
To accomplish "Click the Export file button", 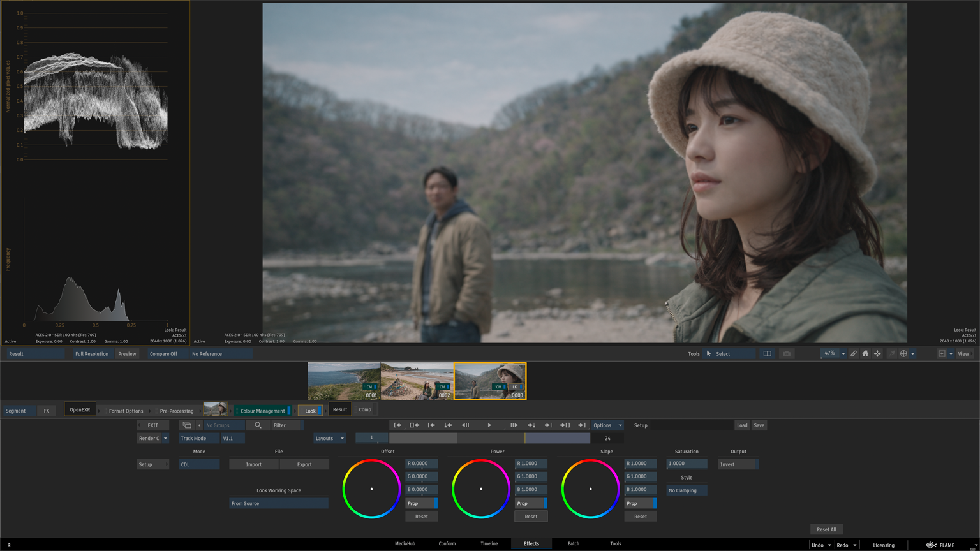I will click(304, 464).
